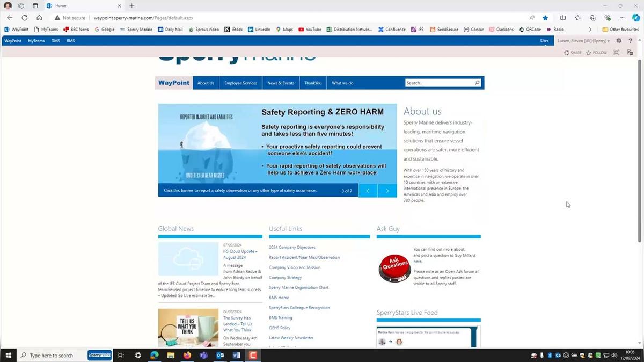Open the Company Vision and Mission link
This screenshot has height=362, width=644.
click(x=295, y=267)
